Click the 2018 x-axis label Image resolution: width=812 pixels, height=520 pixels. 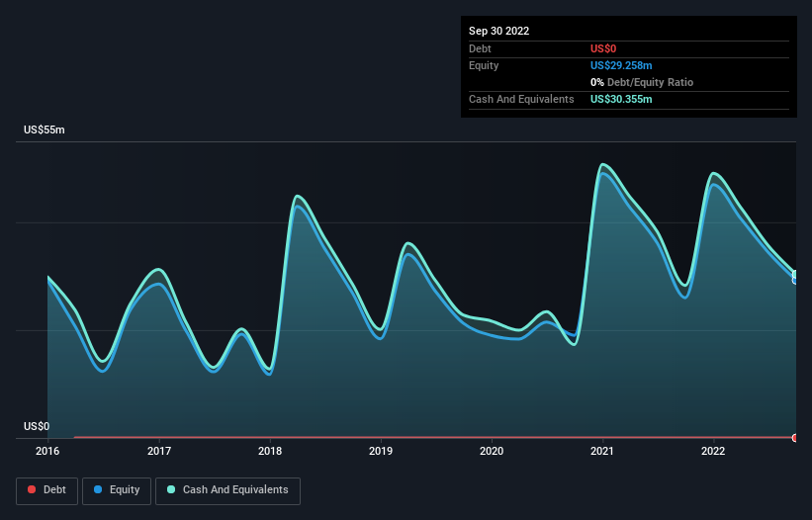coord(270,451)
